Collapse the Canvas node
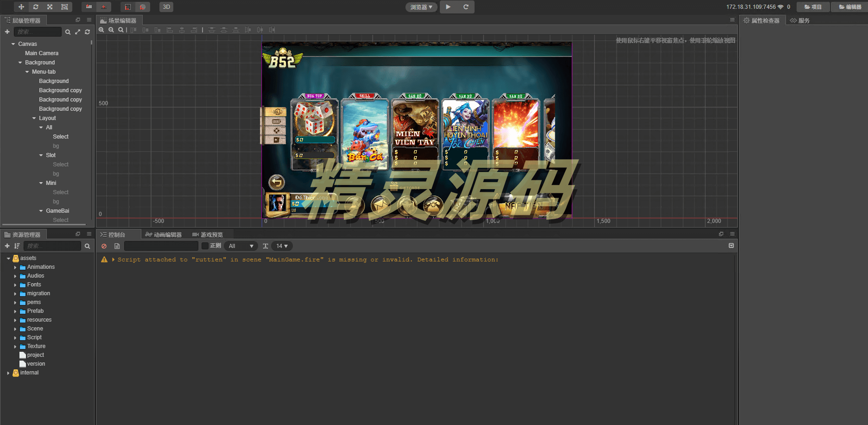This screenshot has width=868, height=425. (13, 44)
